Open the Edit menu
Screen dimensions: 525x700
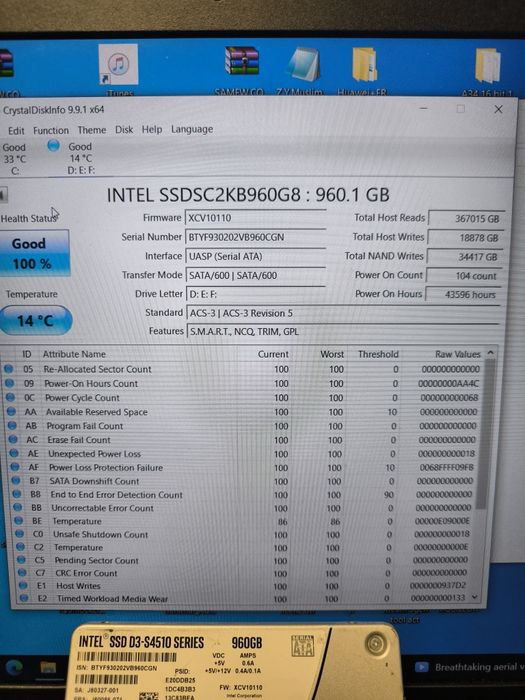(16, 130)
